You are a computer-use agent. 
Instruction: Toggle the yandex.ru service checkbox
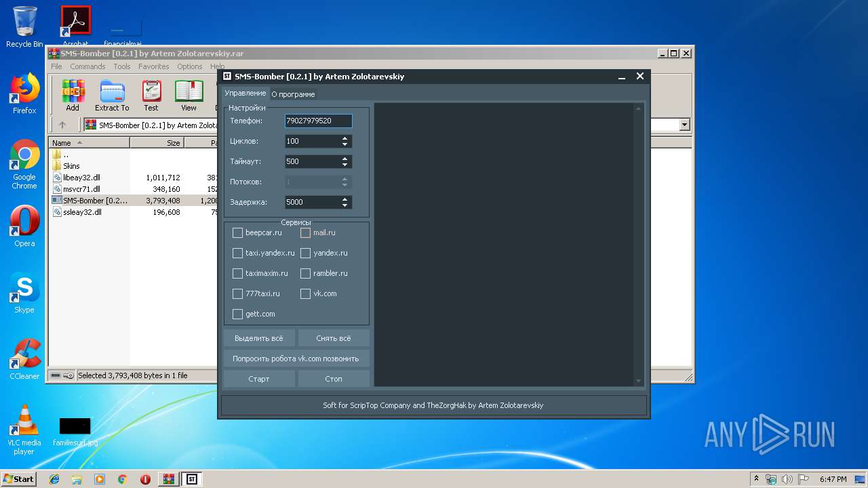[305, 253]
